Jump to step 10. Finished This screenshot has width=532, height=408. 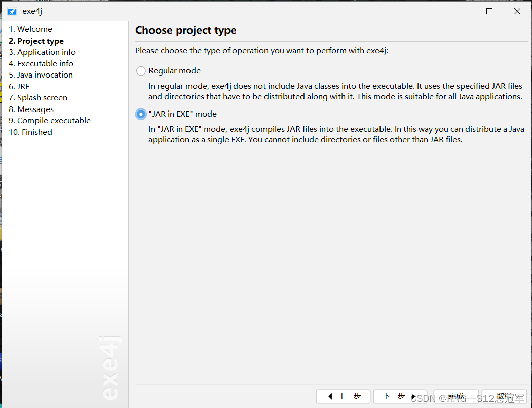30,132
